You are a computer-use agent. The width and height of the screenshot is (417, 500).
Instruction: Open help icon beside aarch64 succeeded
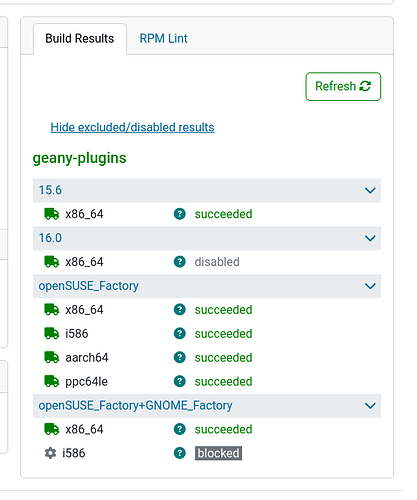(x=180, y=358)
